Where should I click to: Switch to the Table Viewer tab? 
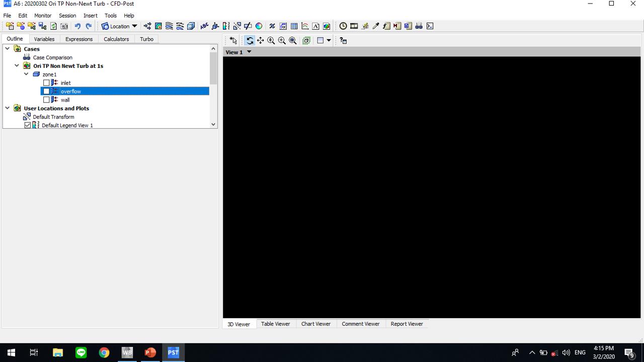click(x=276, y=324)
